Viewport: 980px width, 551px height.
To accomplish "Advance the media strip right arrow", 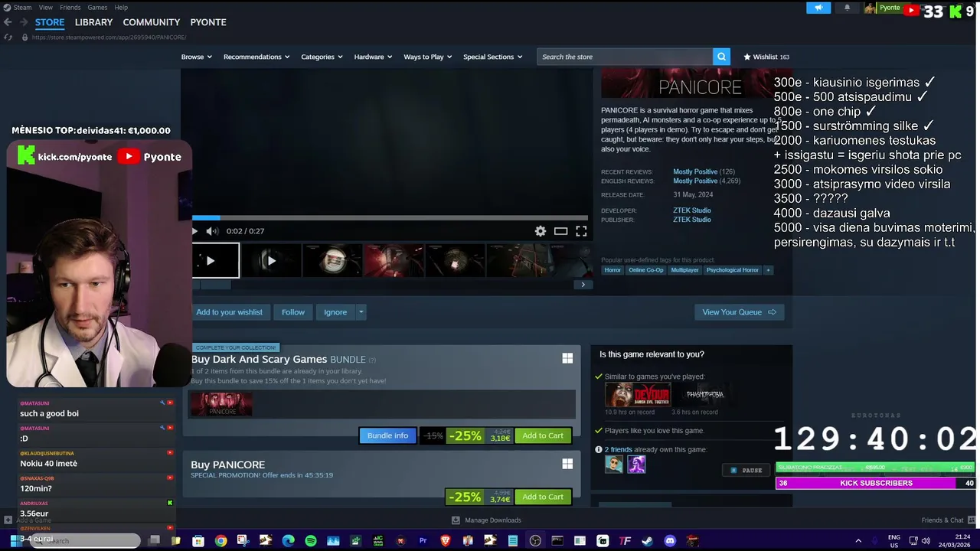I will coord(583,285).
